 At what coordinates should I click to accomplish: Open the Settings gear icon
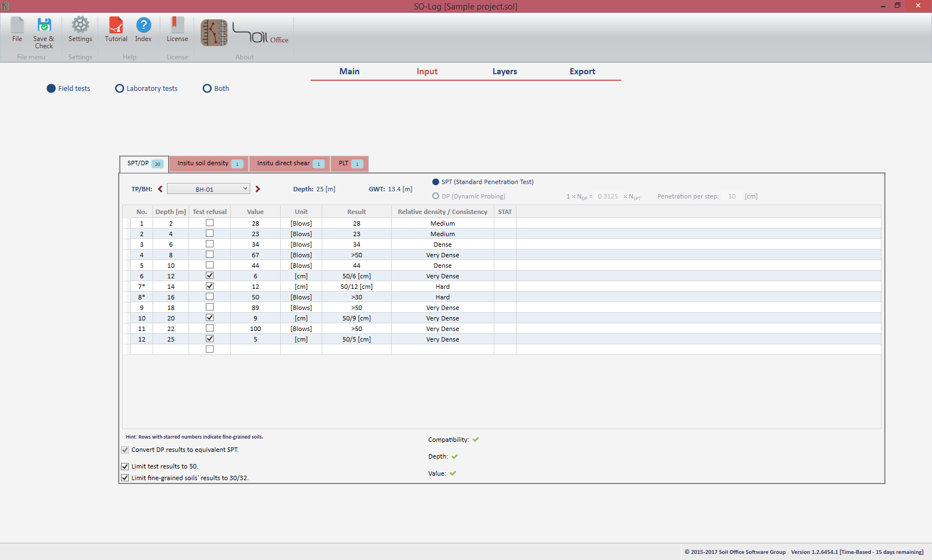[80, 26]
